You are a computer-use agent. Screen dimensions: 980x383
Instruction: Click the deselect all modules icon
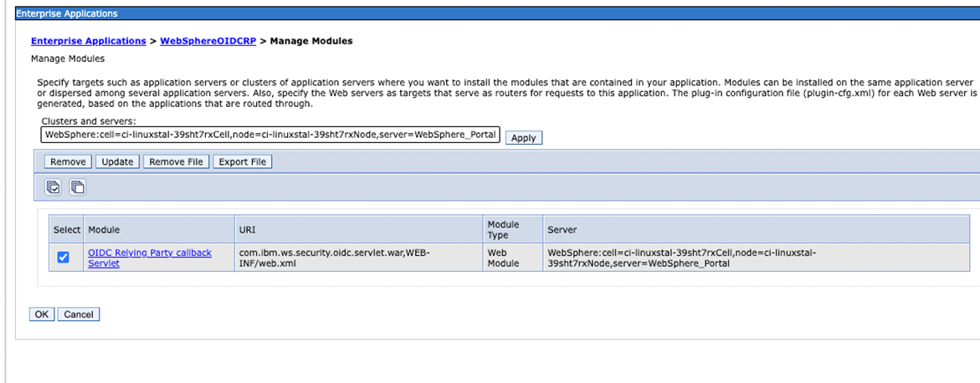[x=77, y=187]
